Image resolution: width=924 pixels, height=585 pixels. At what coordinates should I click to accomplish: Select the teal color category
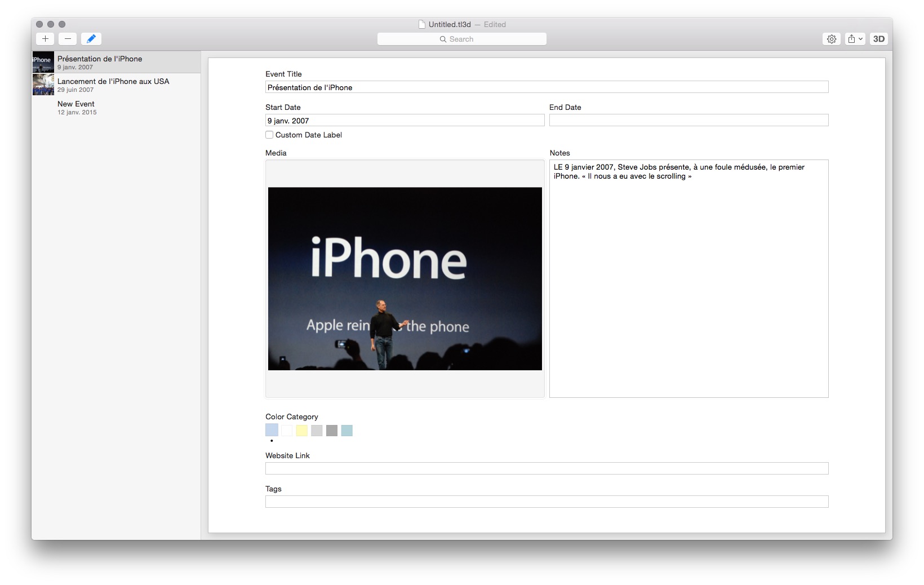(x=347, y=431)
